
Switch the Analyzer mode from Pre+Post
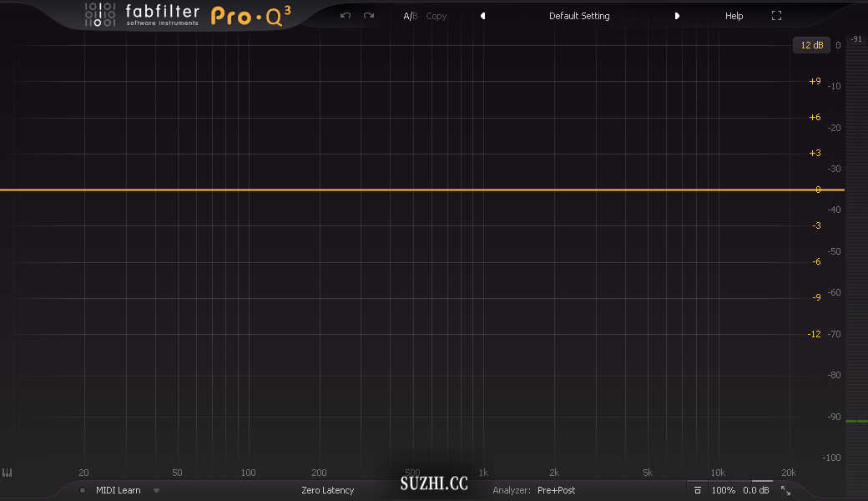(555, 490)
